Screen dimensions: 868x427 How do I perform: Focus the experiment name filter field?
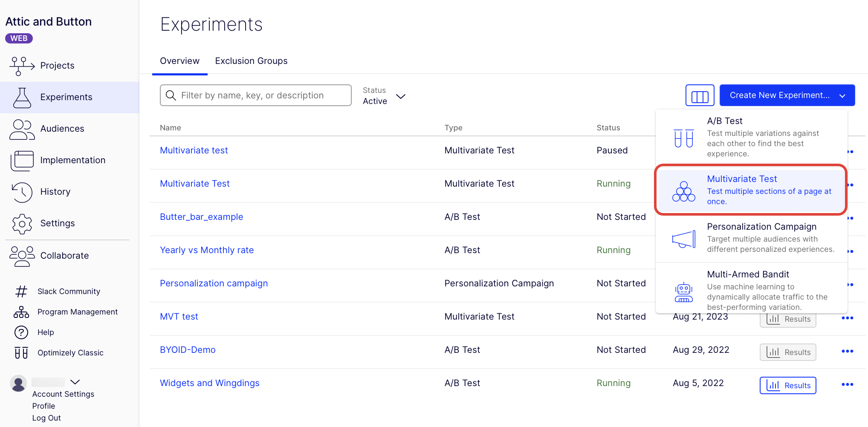pos(256,95)
